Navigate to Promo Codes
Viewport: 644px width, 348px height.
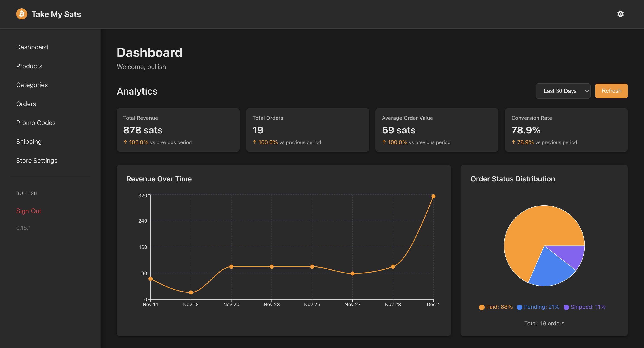click(36, 123)
